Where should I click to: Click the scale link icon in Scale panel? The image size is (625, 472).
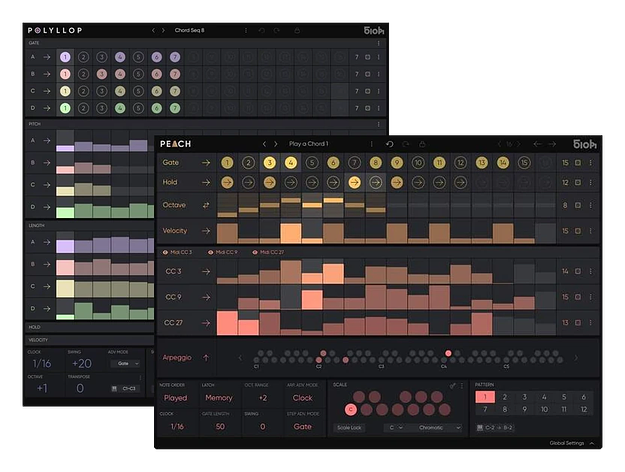452,385
